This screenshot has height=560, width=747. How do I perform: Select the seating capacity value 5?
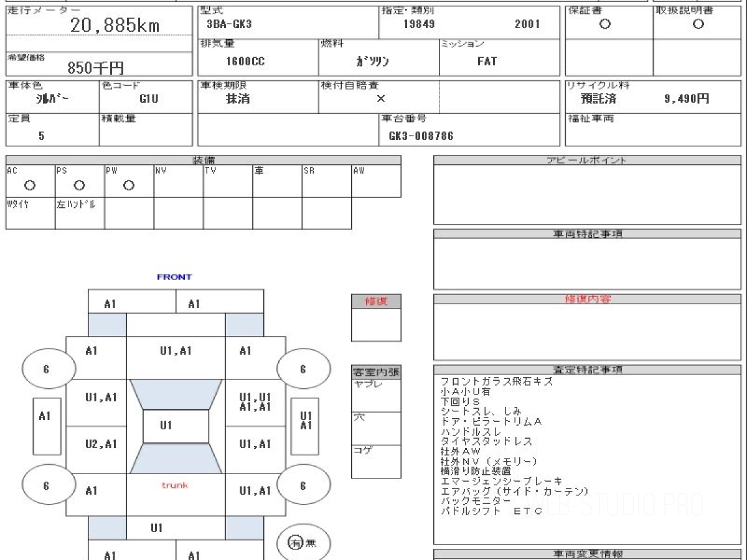(41, 136)
